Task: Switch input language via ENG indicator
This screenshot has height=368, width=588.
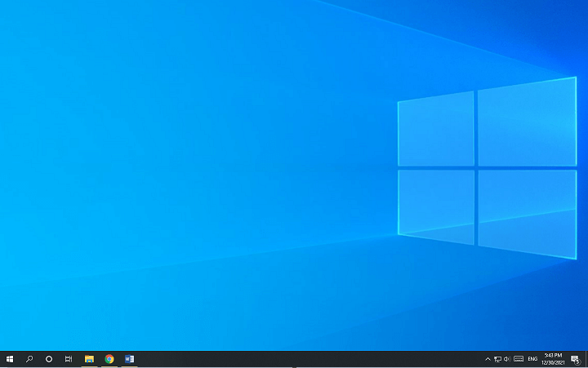Action: [x=532, y=359]
